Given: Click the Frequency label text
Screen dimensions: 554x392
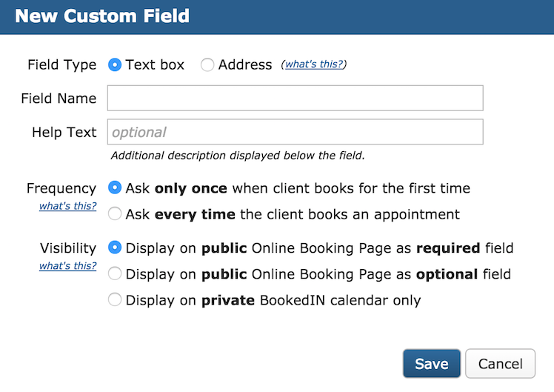Looking at the screenshot, I should point(61,188).
